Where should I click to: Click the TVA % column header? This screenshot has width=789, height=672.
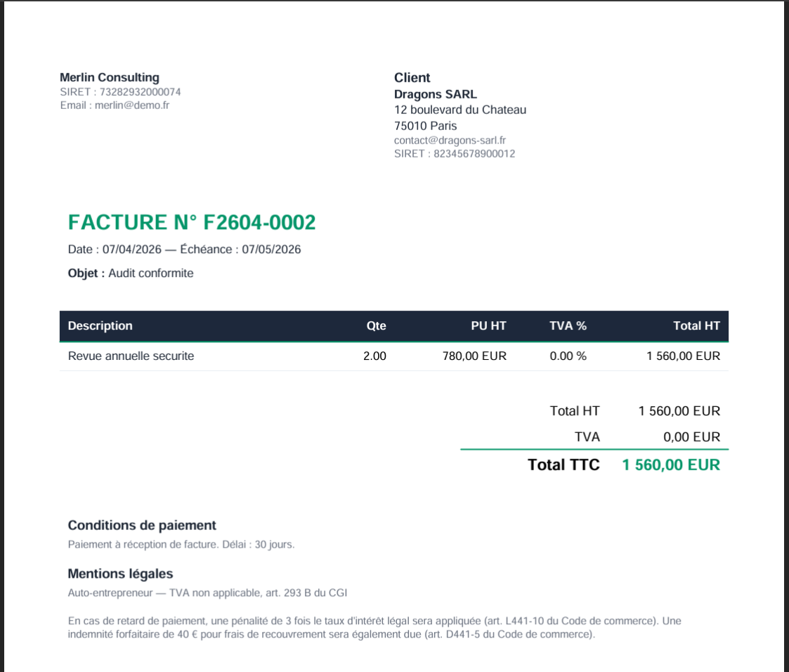[568, 325]
